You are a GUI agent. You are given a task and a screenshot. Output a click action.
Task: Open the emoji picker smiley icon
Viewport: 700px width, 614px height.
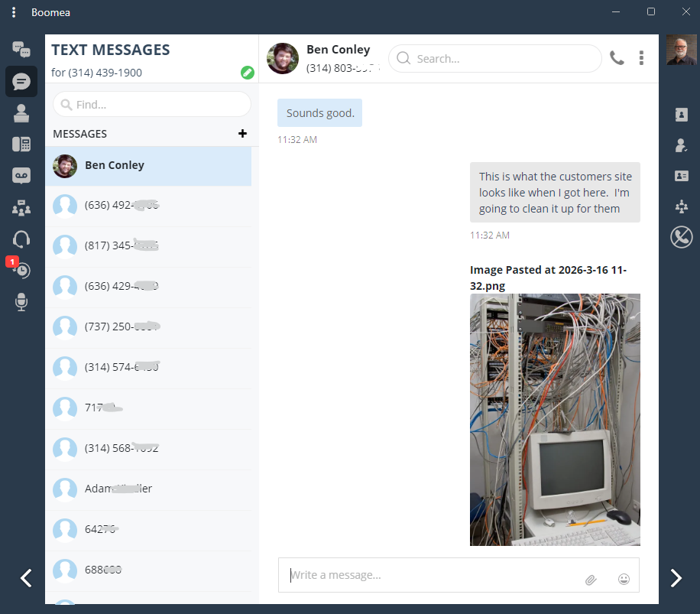pos(624,580)
